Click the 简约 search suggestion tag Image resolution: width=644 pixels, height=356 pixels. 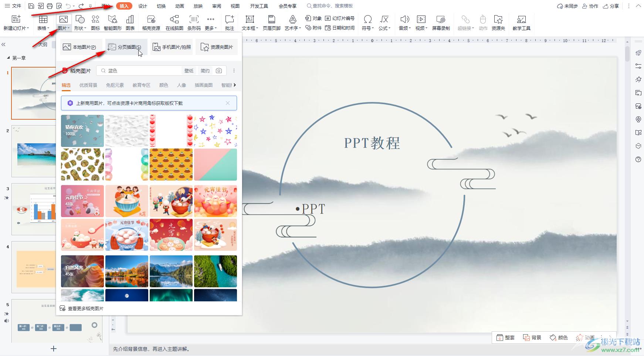(x=205, y=71)
